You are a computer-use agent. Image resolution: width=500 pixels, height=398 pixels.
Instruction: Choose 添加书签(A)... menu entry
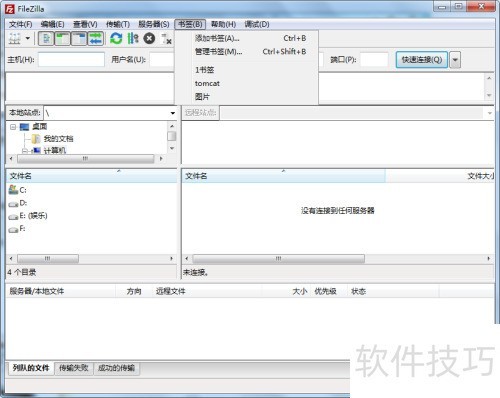pos(247,38)
